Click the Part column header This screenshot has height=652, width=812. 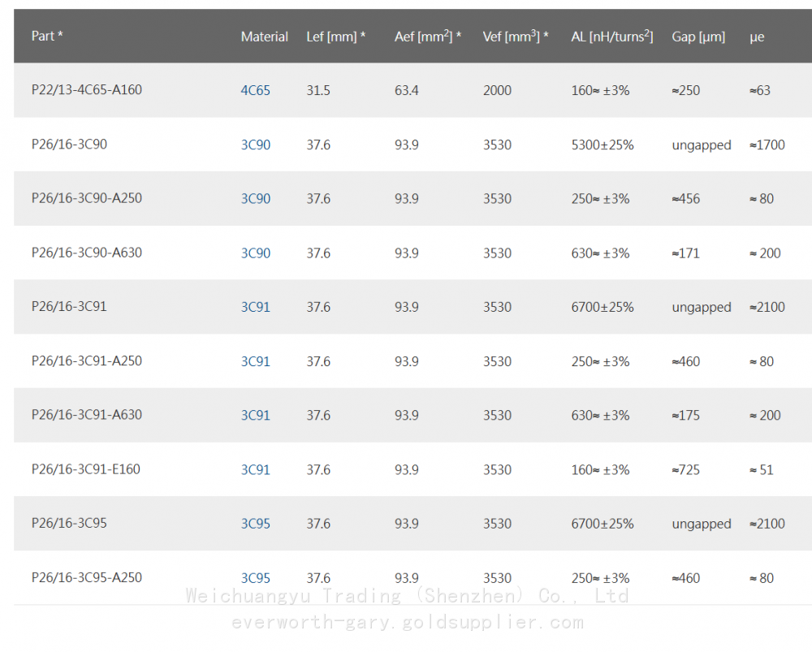(47, 37)
